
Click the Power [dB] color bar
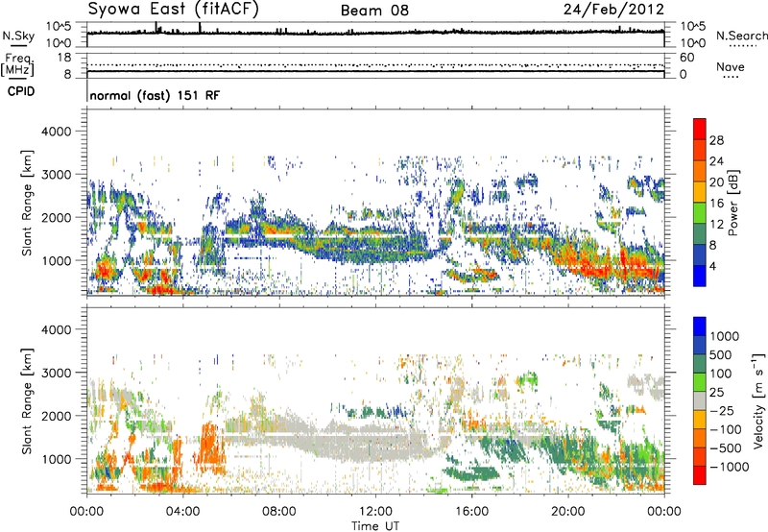tap(700, 203)
